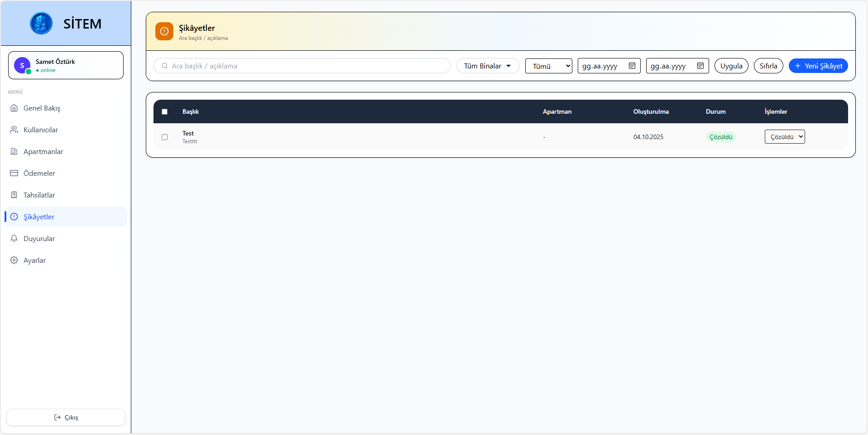Click the orange complaints alert icon
The width and height of the screenshot is (868, 435).
(164, 31)
